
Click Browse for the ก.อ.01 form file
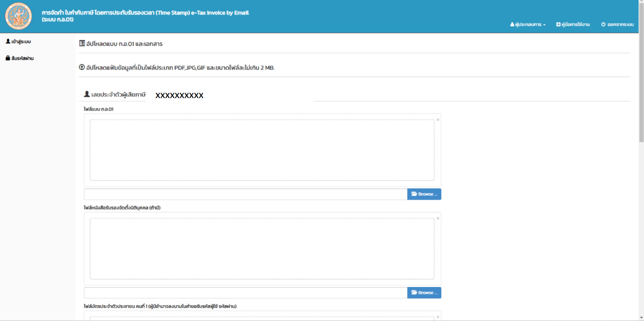[x=424, y=194]
